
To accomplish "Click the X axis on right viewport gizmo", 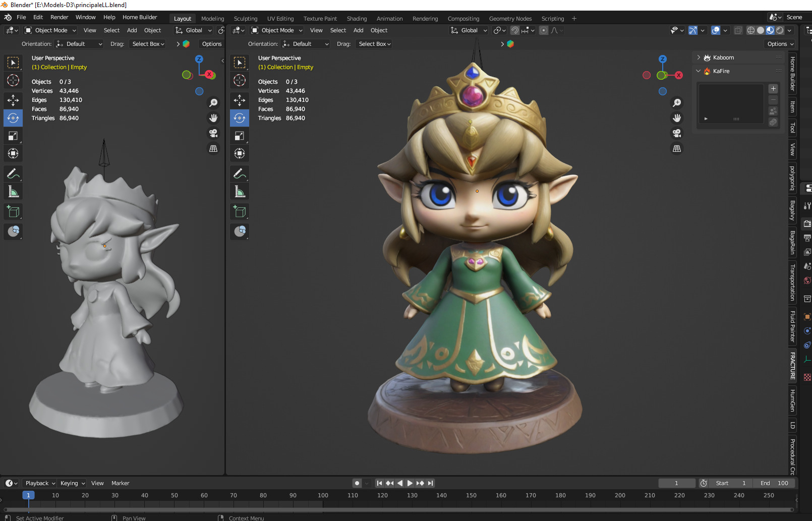I will 679,75.
